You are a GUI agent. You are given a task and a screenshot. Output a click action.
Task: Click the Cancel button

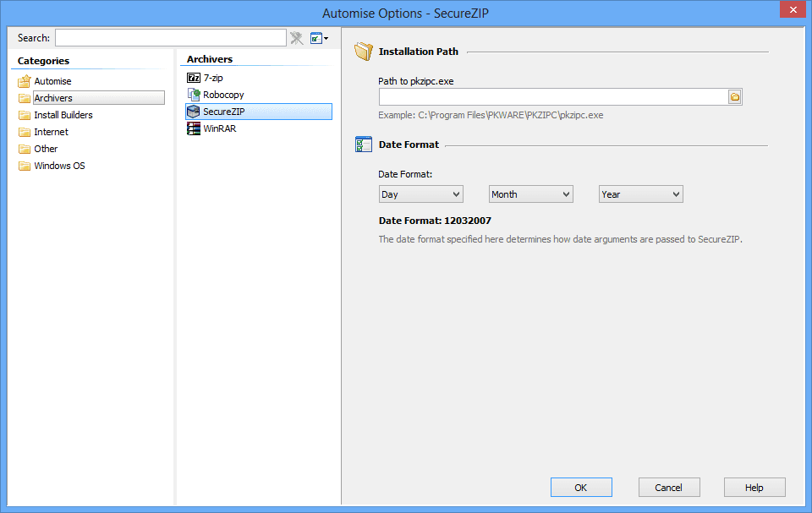pos(668,487)
